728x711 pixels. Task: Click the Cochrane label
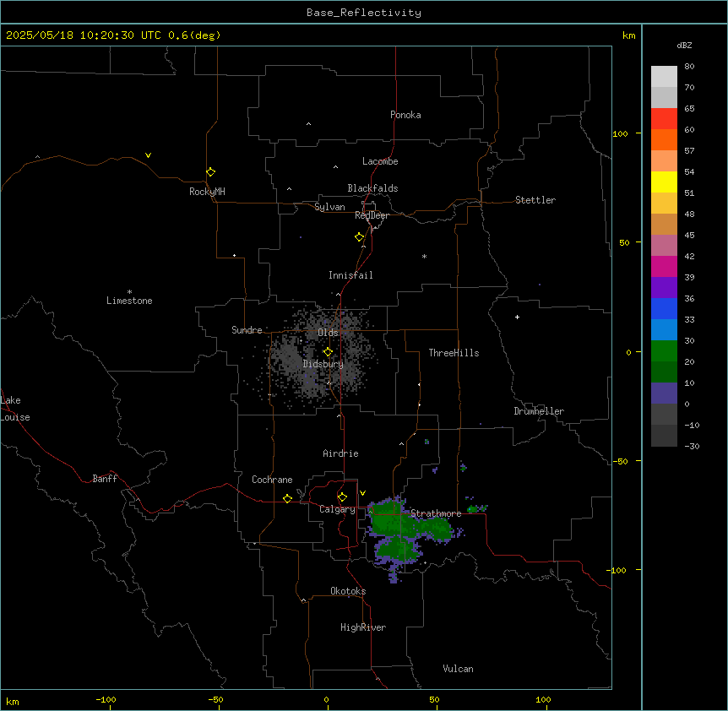click(x=272, y=480)
